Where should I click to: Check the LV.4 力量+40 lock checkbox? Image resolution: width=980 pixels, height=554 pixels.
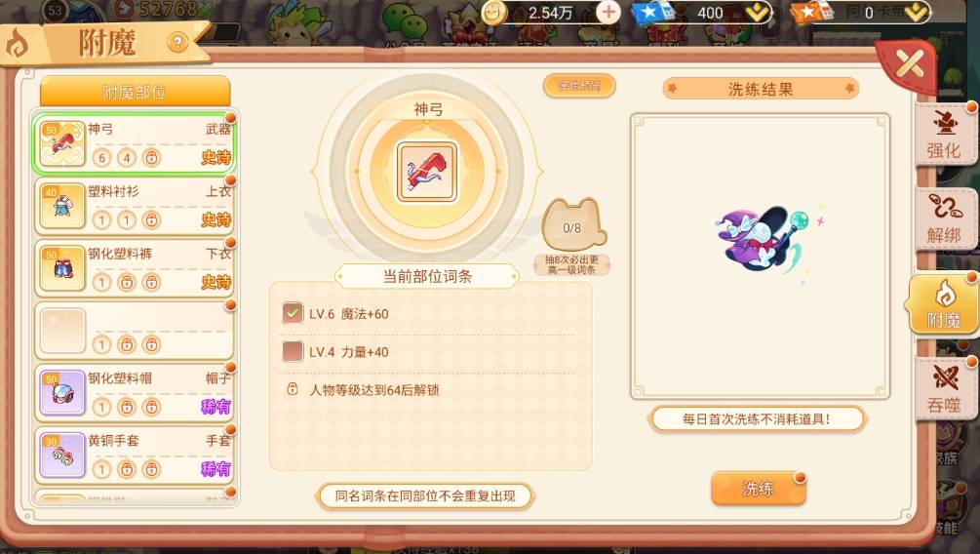(292, 351)
